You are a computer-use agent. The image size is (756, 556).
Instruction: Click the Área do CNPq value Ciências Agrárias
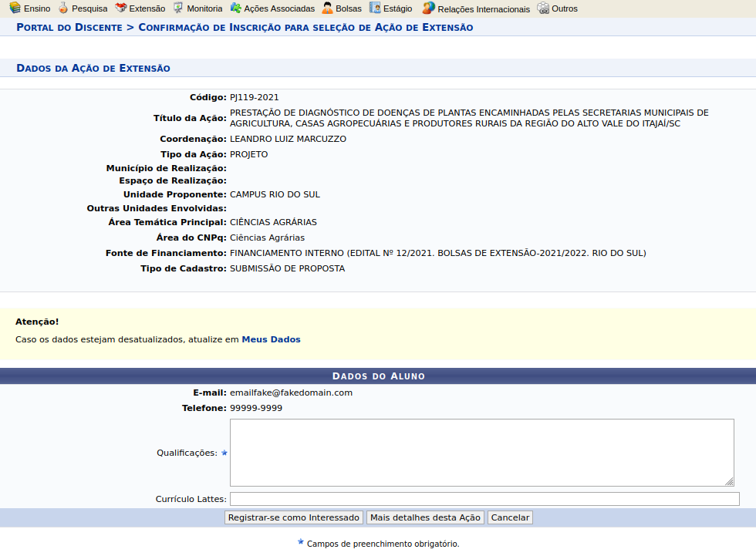pyautogui.click(x=267, y=238)
